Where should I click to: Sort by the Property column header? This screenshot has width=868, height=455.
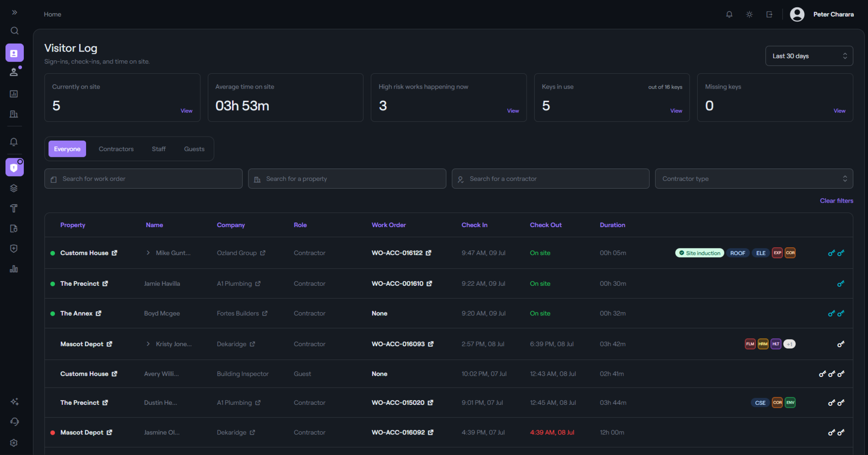73,225
